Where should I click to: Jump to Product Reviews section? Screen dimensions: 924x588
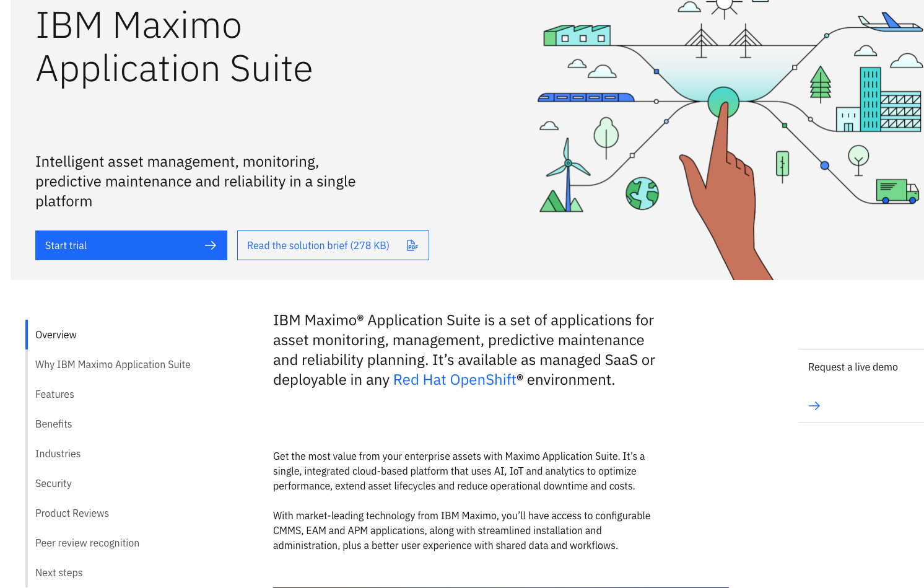coord(72,513)
